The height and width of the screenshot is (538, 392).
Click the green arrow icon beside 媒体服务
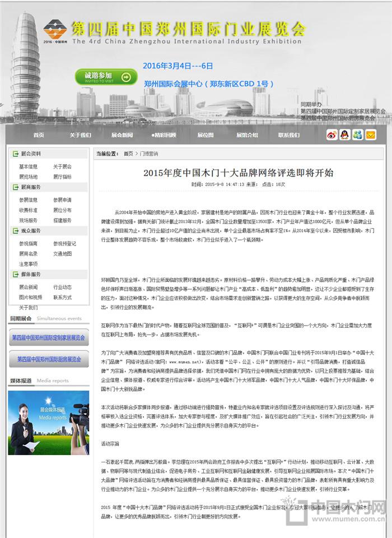(16, 274)
